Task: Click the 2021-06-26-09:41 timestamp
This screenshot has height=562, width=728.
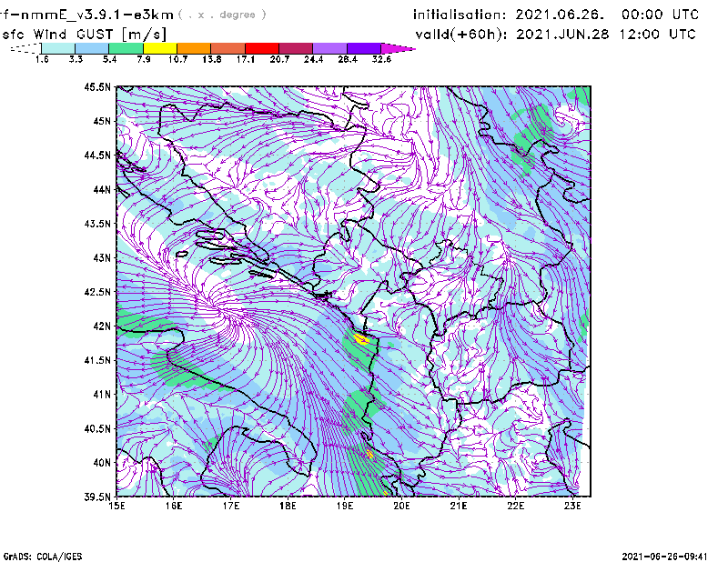Action: click(x=664, y=557)
